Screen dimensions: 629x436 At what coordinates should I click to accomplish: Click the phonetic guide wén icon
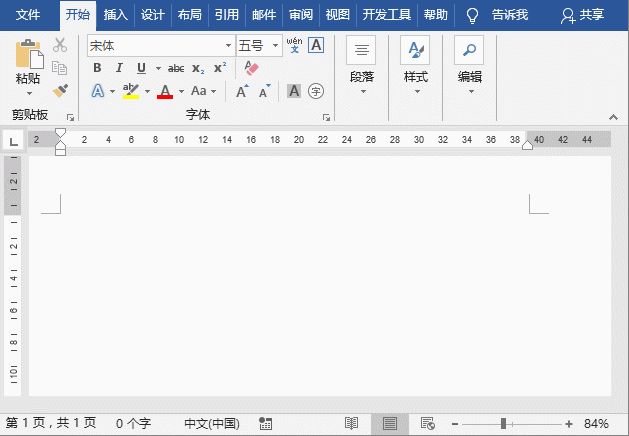[x=294, y=45]
